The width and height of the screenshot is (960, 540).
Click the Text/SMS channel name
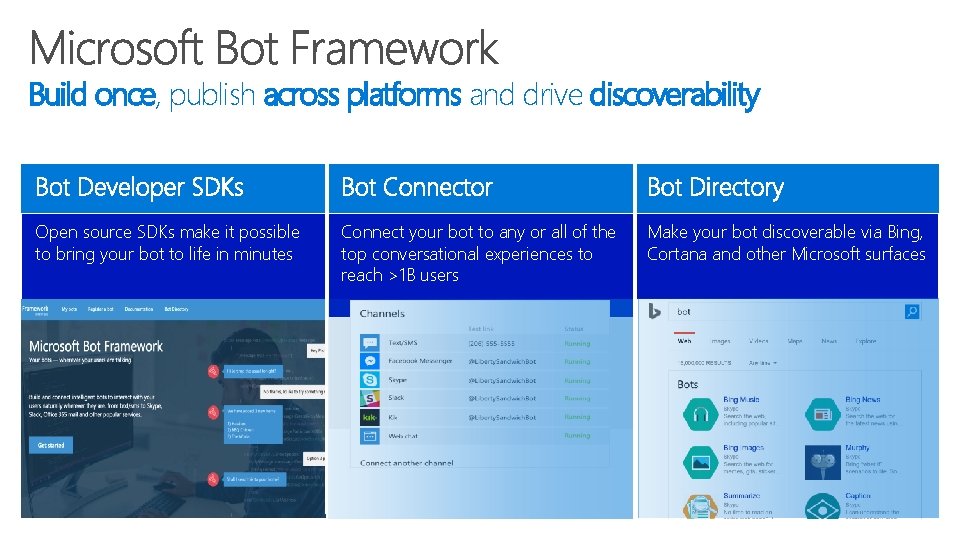[403, 343]
